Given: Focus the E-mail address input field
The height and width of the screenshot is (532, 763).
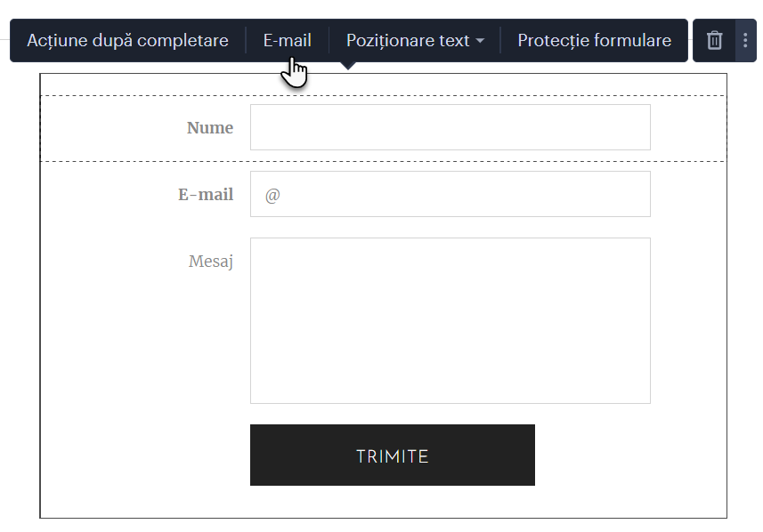Looking at the screenshot, I should click(x=450, y=194).
